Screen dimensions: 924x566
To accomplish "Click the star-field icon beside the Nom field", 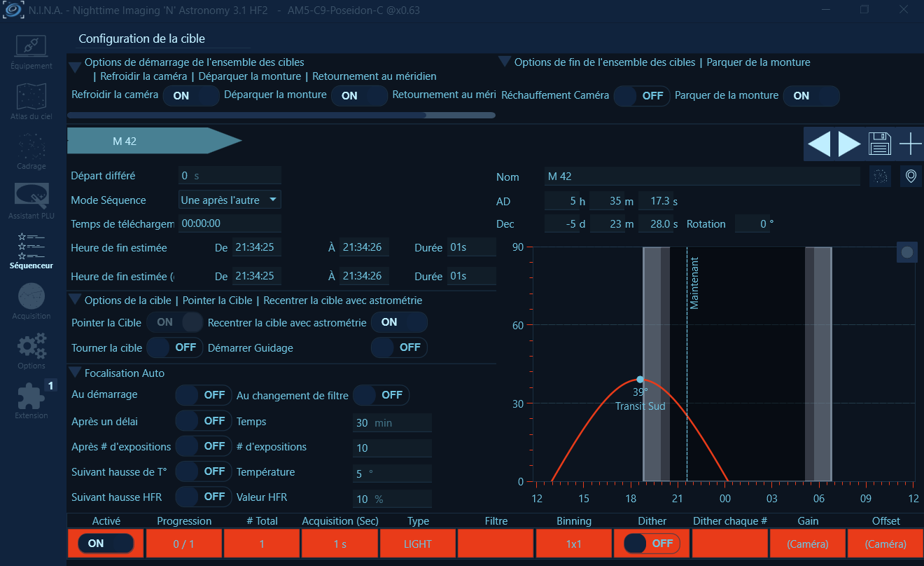I will (x=881, y=177).
